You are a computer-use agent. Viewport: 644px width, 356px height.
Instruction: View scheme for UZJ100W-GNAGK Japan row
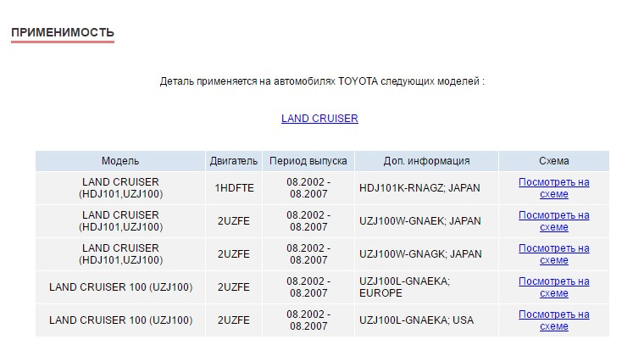tap(553, 254)
